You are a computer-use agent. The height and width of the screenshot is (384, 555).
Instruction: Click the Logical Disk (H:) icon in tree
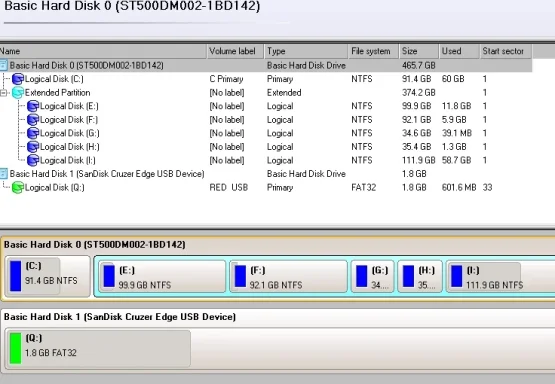(x=33, y=147)
